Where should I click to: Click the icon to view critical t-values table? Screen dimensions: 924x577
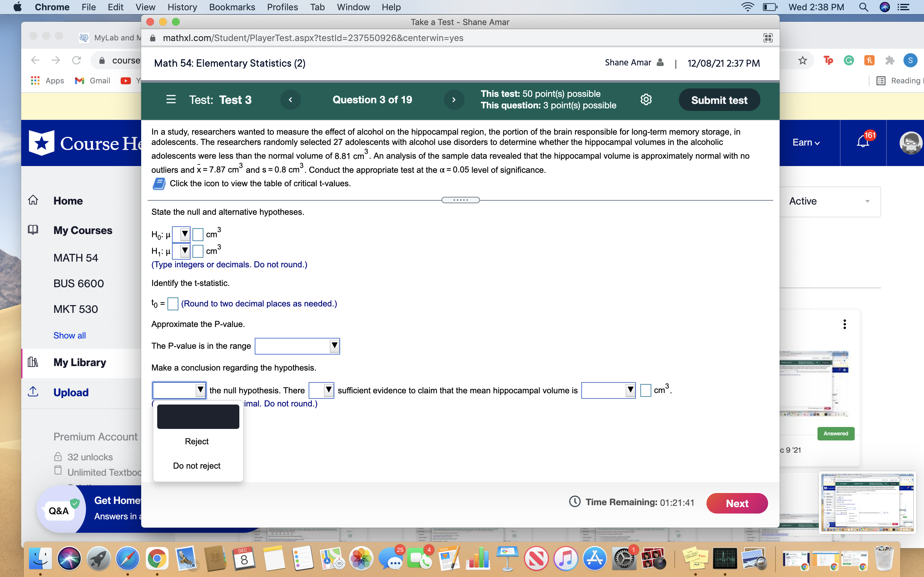click(x=158, y=184)
